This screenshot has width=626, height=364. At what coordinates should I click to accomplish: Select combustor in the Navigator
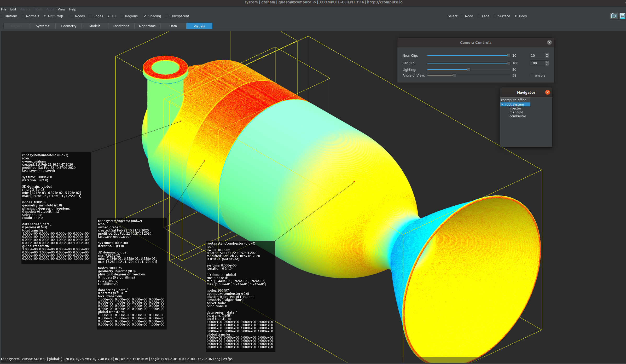pos(518,116)
